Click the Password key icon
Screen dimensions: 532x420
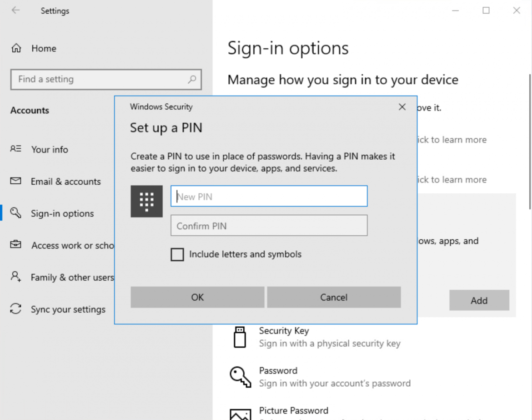point(240,377)
